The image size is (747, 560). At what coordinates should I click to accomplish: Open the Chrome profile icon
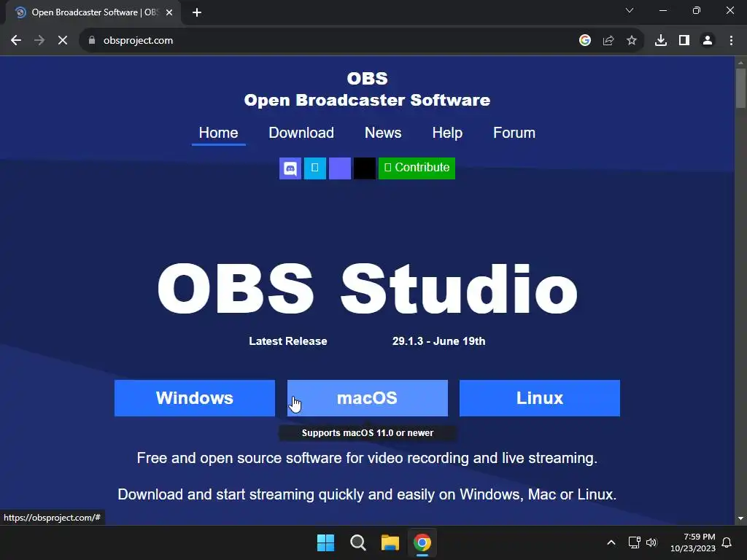(708, 41)
